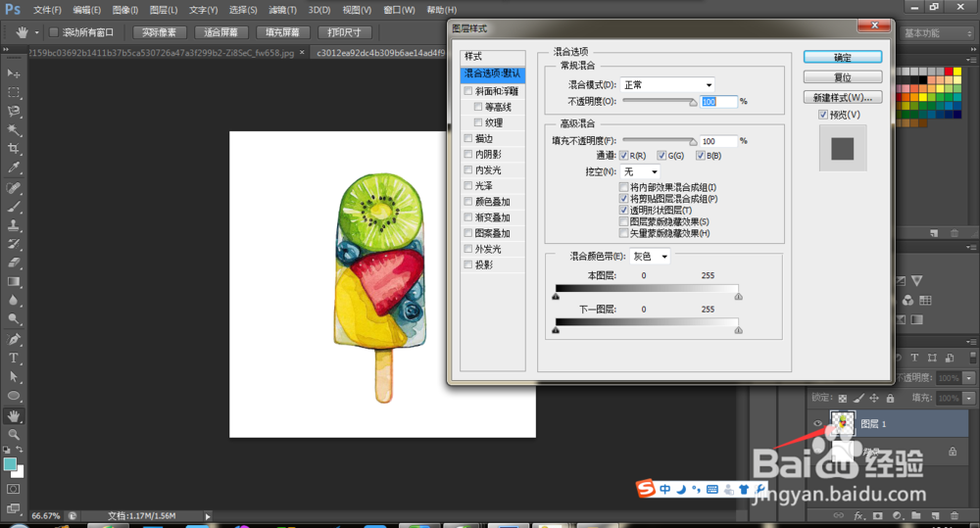The image size is (980, 528).
Task: Open the tool preset picker arrow
Action: pyautogui.click(x=37, y=32)
